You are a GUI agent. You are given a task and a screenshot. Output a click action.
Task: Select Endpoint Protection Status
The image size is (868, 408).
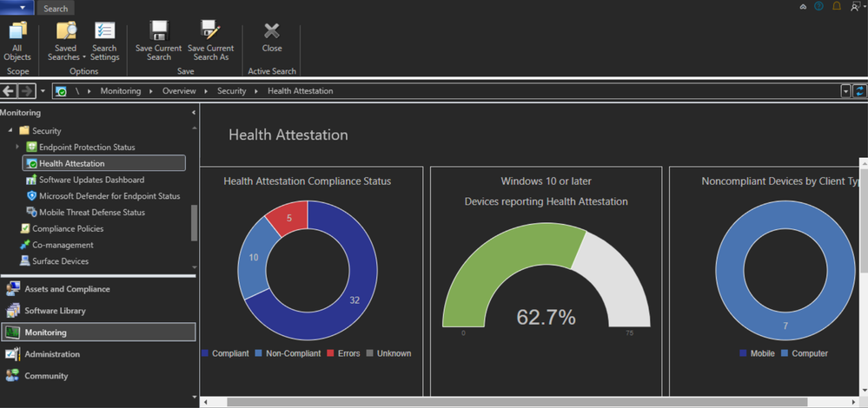click(87, 147)
